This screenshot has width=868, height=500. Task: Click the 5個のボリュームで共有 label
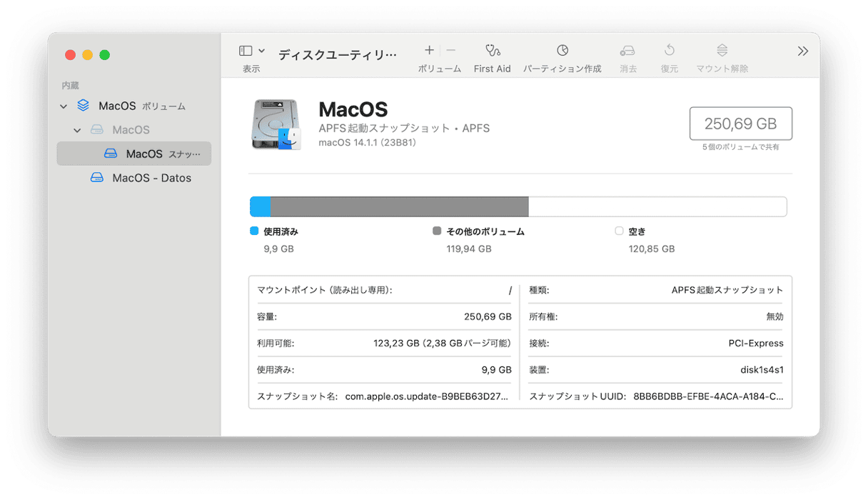point(740,147)
